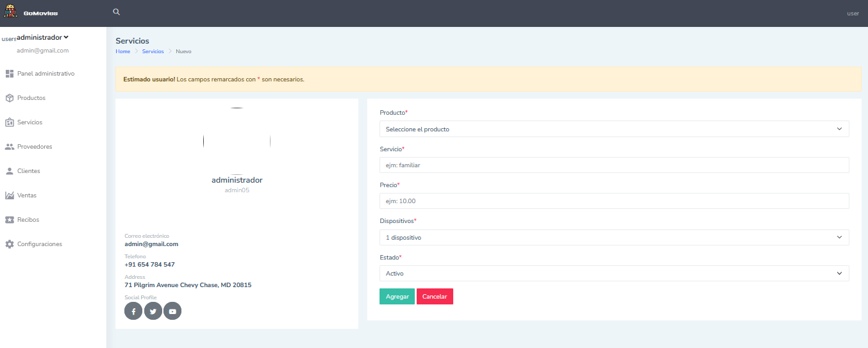Click the Twitter social profile icon
The width and height of the screenshot is (868, 348).
(153, 311)
